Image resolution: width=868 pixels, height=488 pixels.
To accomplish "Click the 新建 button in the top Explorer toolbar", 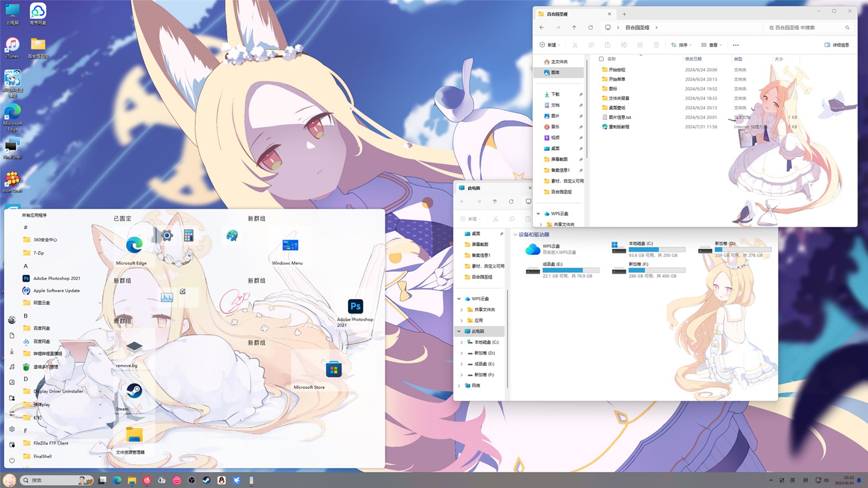I will coord(550,45).
